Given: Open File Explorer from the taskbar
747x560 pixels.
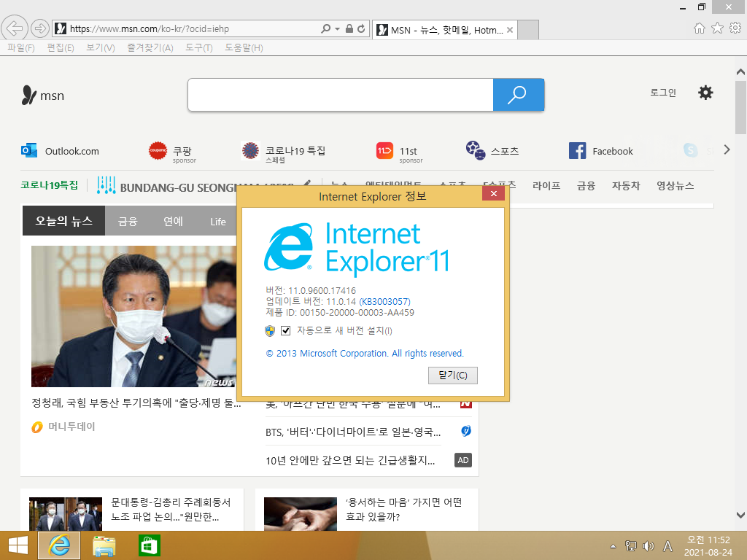Looking at the screenshot, I should (104, 545).
